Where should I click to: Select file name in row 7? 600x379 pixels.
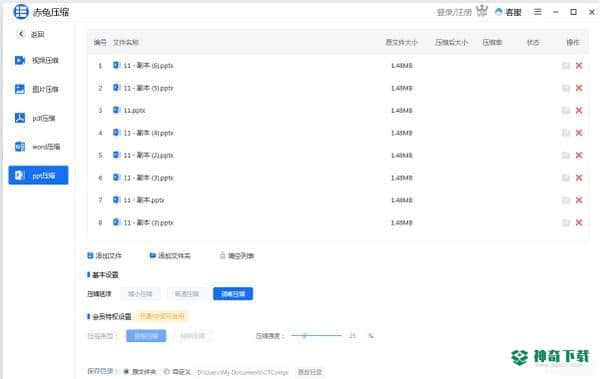pos(144,200)
